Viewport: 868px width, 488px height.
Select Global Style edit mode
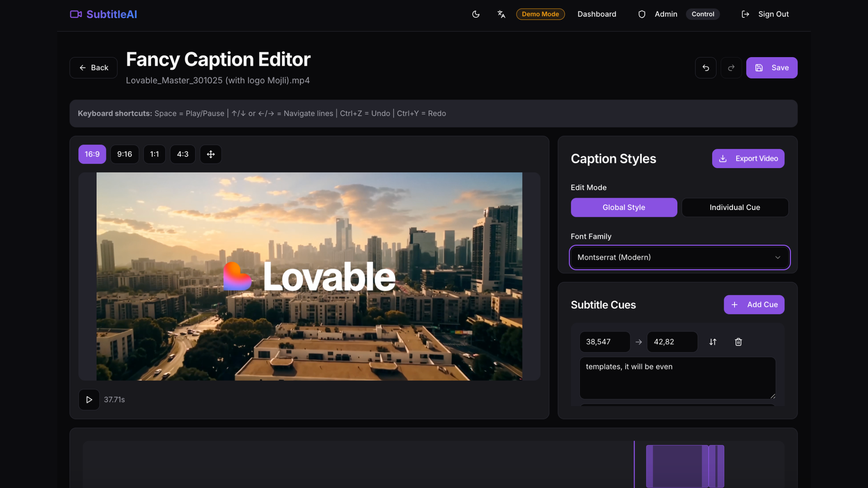624,207
